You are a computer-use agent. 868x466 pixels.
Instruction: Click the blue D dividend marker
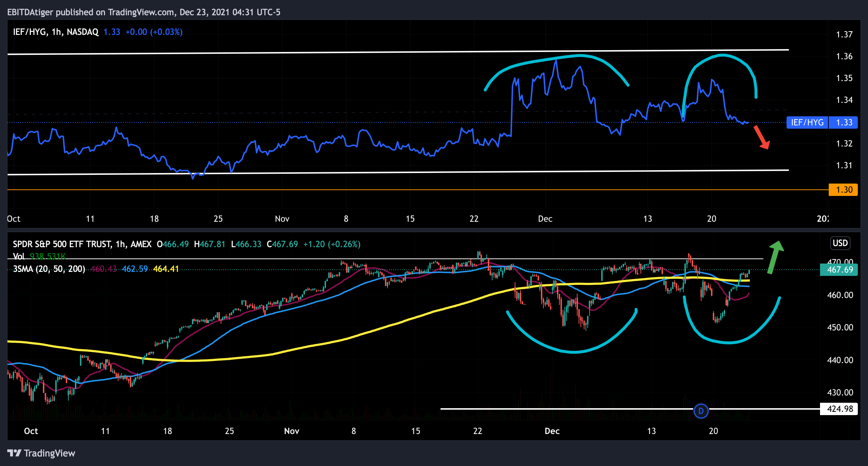coord(701,411)
